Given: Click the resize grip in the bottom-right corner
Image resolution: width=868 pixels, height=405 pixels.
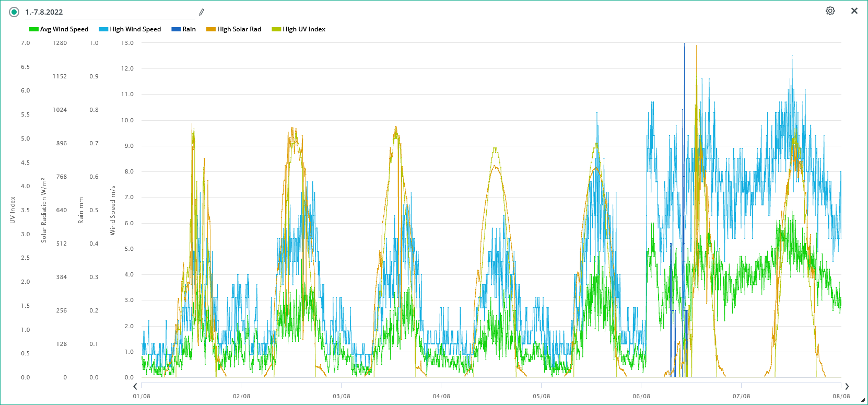Looking at the screenshot, I should (863, 400).
